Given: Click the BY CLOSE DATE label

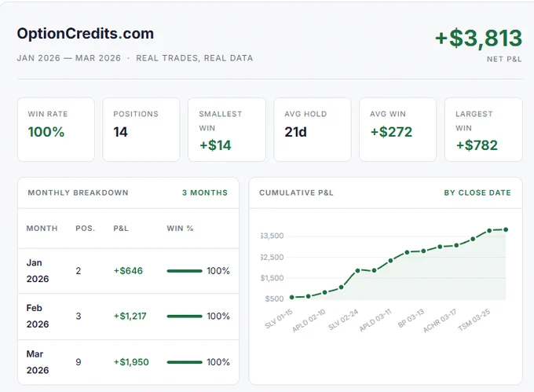Looking at the screenshot, I should coord(477,192).
